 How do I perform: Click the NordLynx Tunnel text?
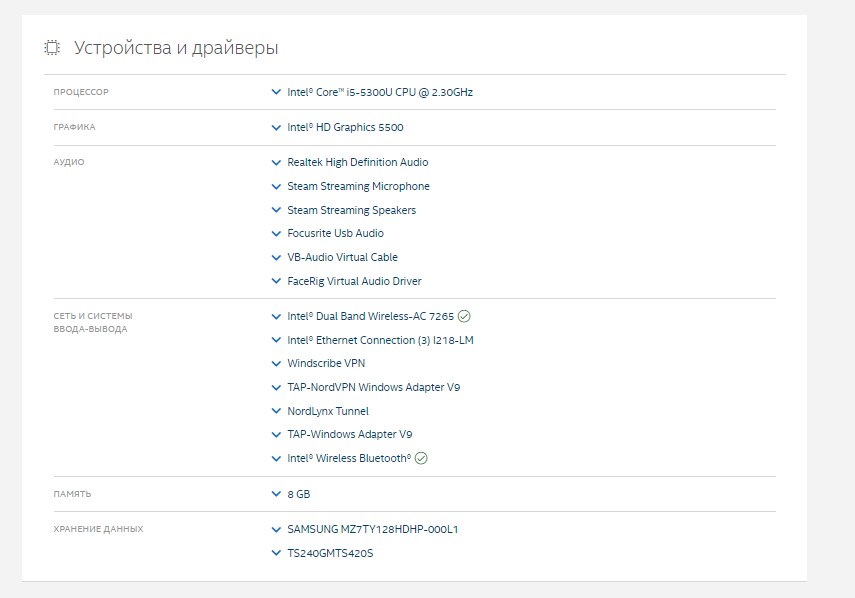(328, 411)
